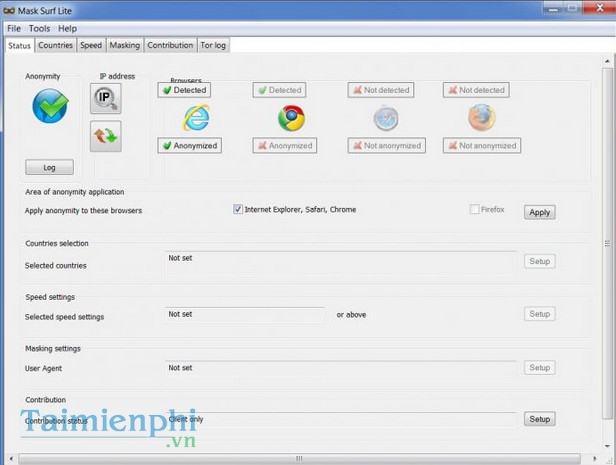Click Setup button for Contribution status
The image size is (616, 465).
[539, 419]
